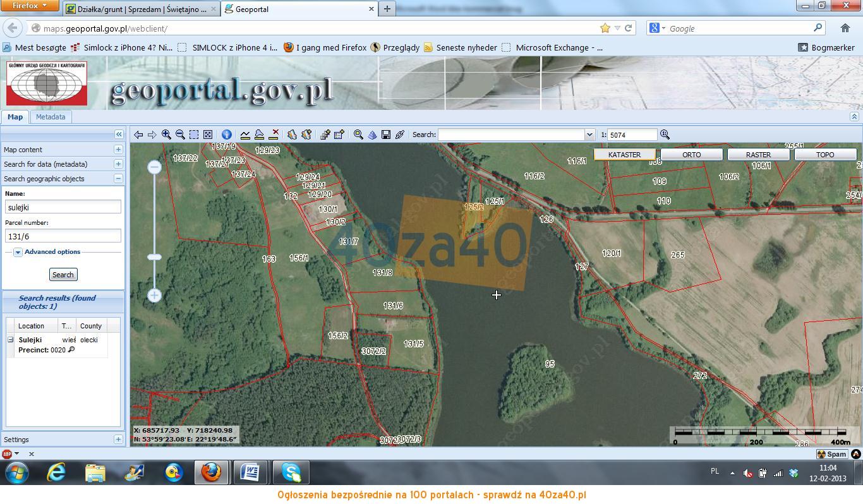Collapse Search geographic objects panel

coord(118,179)
